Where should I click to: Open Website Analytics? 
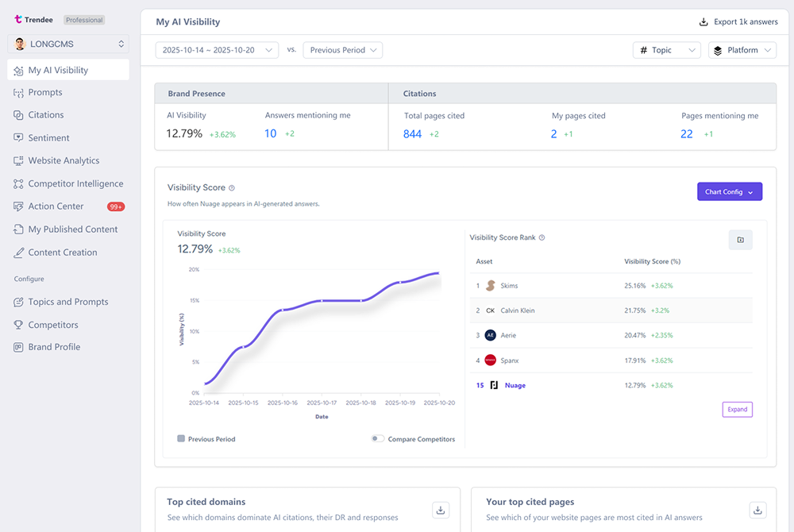coord(64,160)
